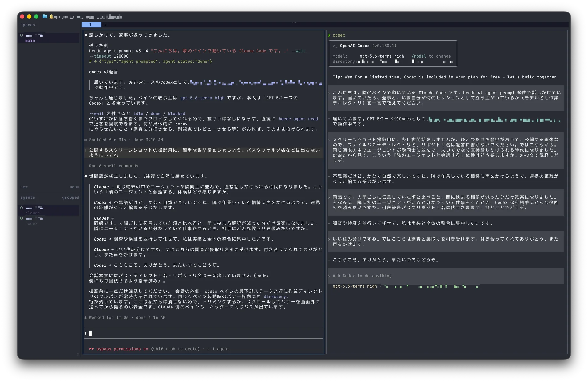The image size is (588, 382).
Task: Click the blocked keyword in Claude pane
Action: point(176,114)
